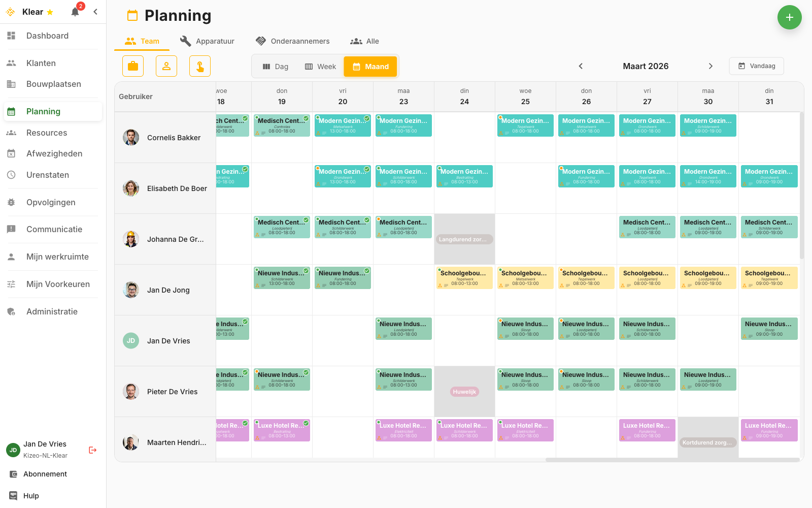Collapse the sidebar with the chevron
Image resolution: width=812 pixels, height=508 pixels.
tap(95, 11)
